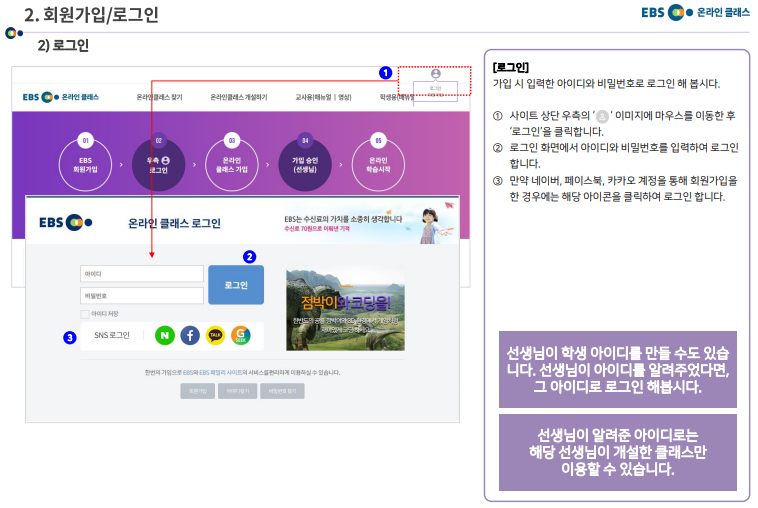Click the 비밀번호 input field

[x=142, y=295]
